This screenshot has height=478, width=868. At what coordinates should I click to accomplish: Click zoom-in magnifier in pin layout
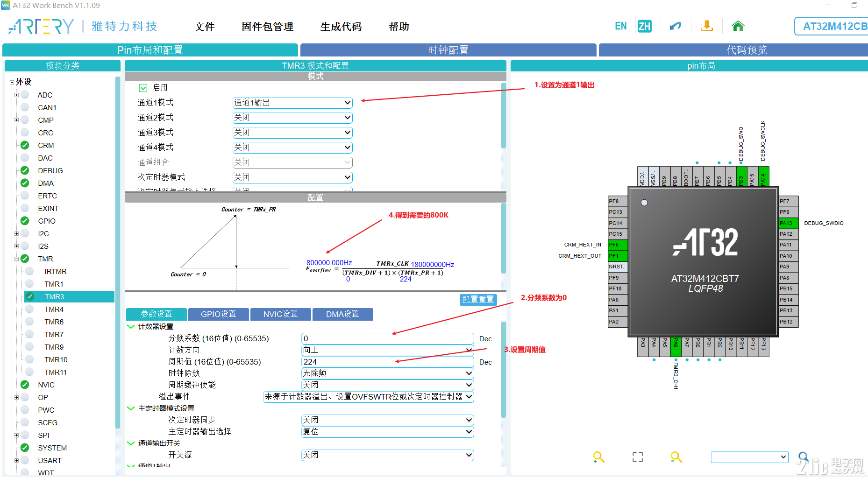tap(598, 457)
